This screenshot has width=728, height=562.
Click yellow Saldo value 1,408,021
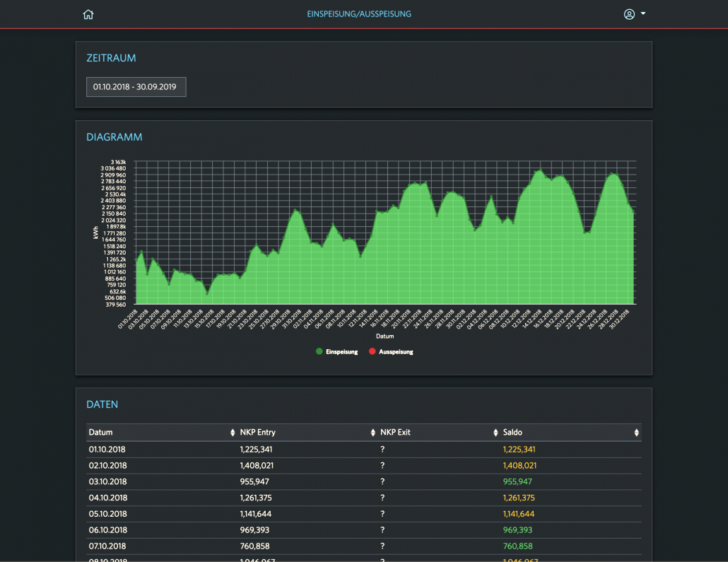point(519,465)
